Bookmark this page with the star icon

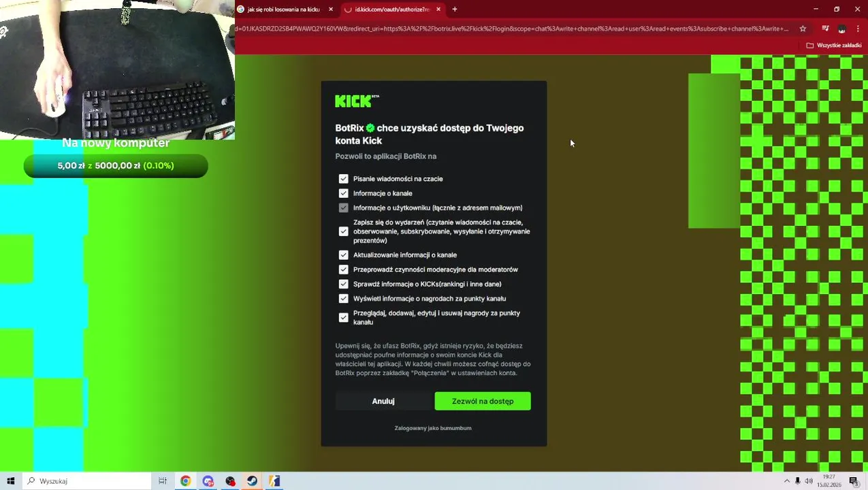click(x=803, y=29)
